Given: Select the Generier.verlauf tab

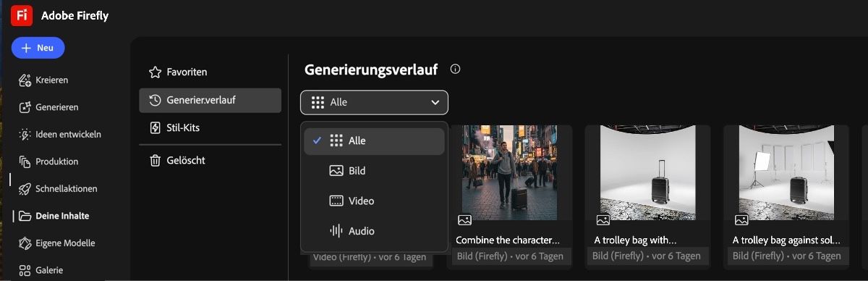Looking at the screenshot, I should tap(210, 100).
